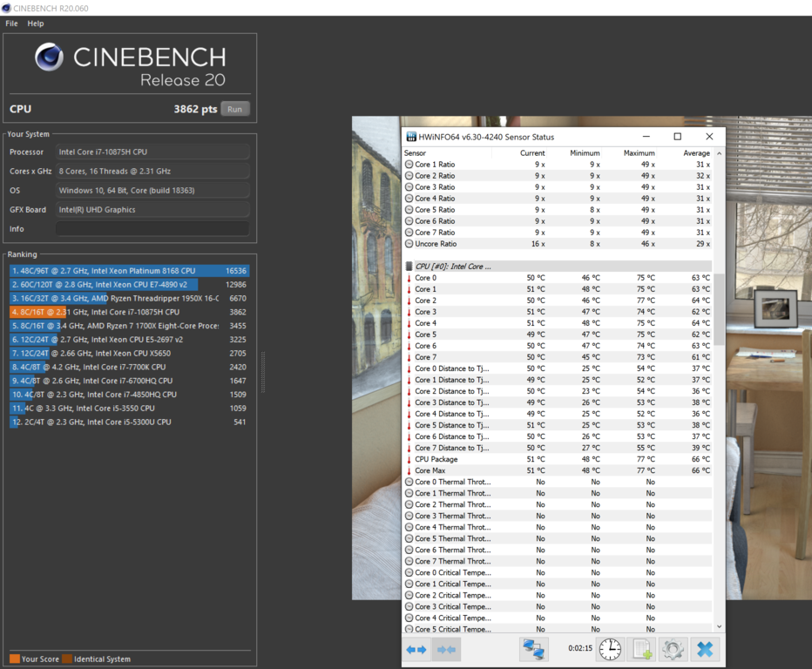Click the expand-columns blue arrows icon in HWiNFO

pos(416,649)
